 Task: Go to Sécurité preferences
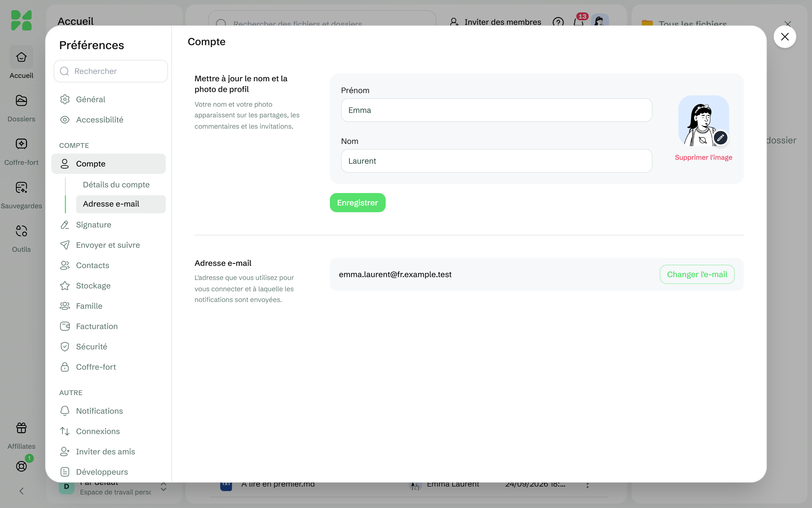(108, 347)
